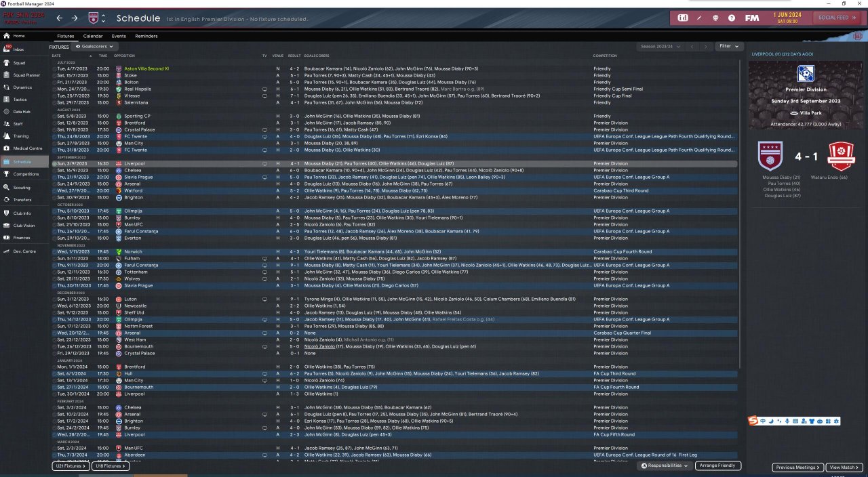This screenshot has width=868, height=477.
Task: Switch to the Calendar tab
Action: (x=93, y=36)
